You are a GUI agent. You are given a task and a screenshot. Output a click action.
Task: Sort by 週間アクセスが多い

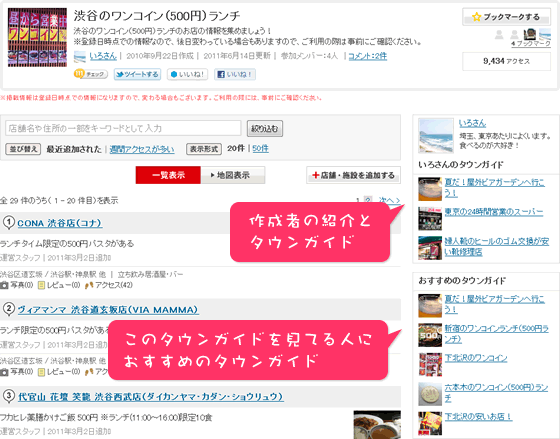coord(142,149)
